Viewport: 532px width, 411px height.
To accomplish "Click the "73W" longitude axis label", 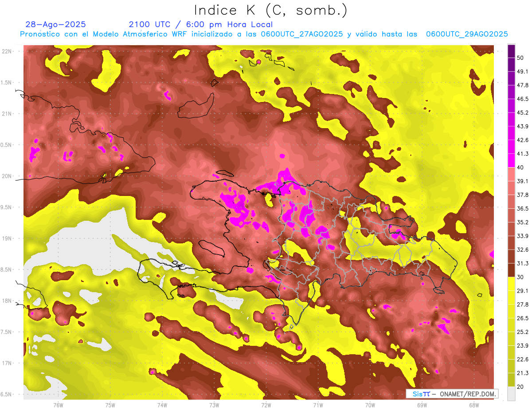I will click(214, 405).
